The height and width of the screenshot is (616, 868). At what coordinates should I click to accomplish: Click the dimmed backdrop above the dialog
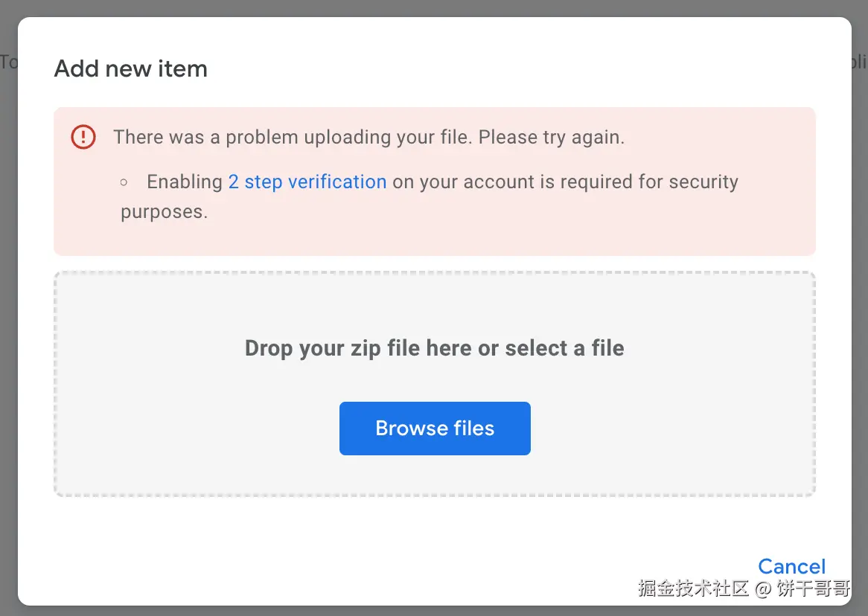tap(434, 7)
